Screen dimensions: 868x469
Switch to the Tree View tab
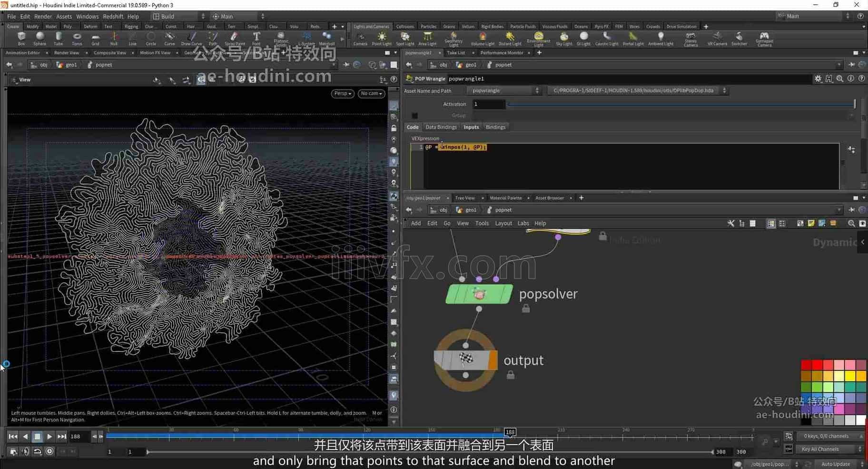[x=464, y=198]
